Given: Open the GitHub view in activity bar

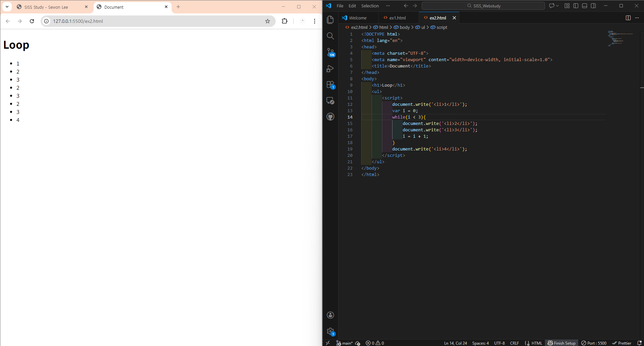Looking at the screenshot, I should pos(330,117).
